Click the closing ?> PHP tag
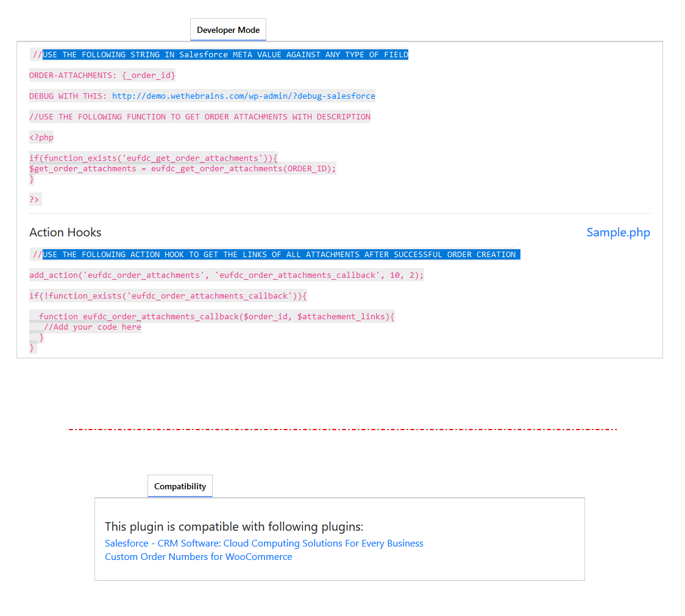Screen dimensions: 685x616 [x=35, y=199]
